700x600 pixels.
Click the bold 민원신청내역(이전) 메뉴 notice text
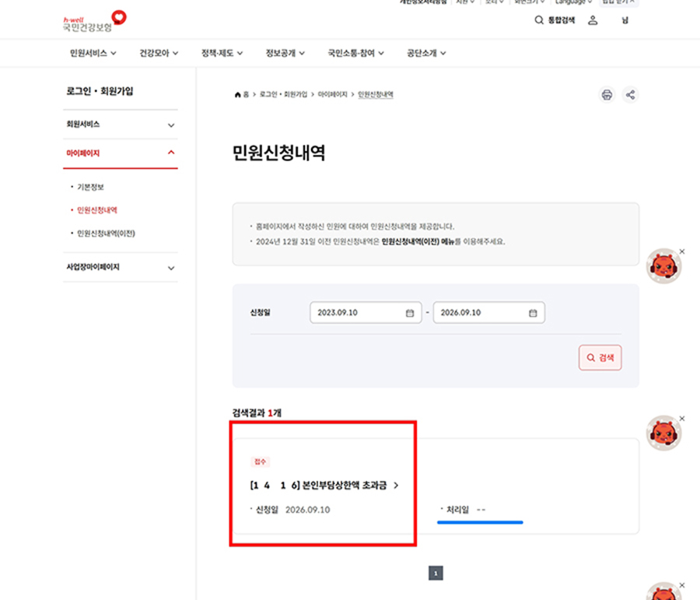418,242
